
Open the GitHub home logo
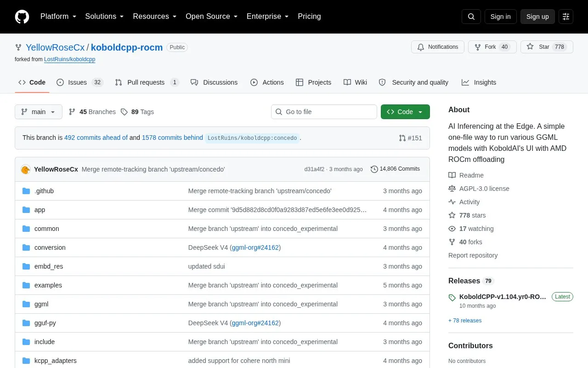tap(22, 17)
